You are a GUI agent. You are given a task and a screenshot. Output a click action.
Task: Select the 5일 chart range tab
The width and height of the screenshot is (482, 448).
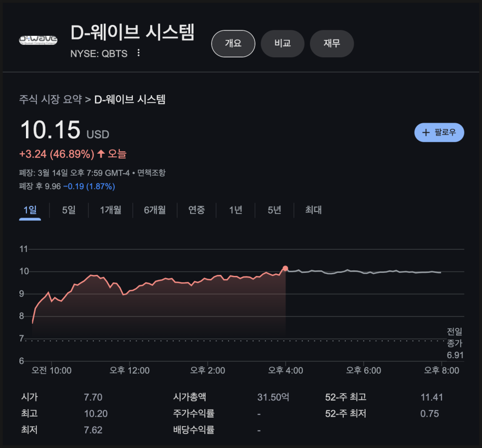point(69,210)
